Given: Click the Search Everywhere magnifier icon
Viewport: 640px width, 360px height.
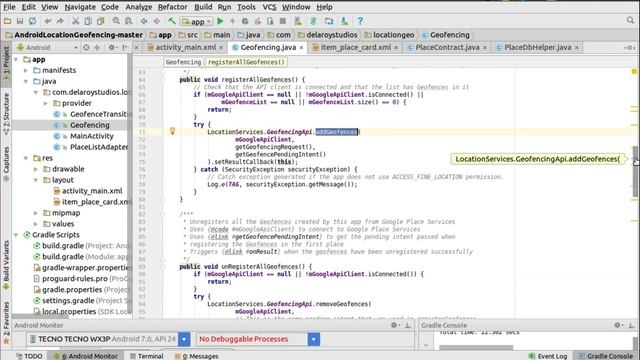Looking at the screenshot, I should [x=631, y=20].
